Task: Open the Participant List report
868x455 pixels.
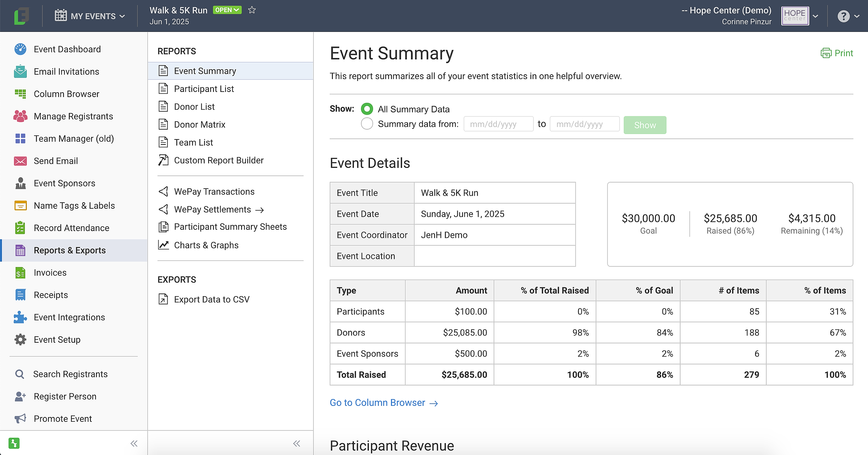Action: (x=204, y=89)
